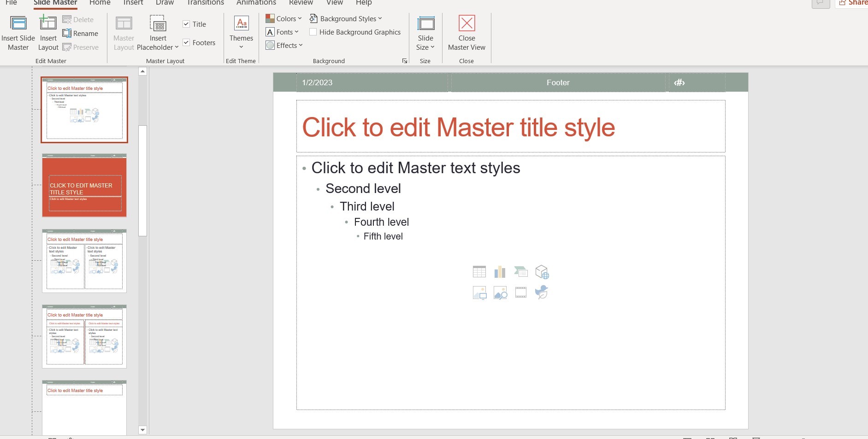Switch to the Transitions tab
The image size is (868, 439).
[x=205, y=3]
